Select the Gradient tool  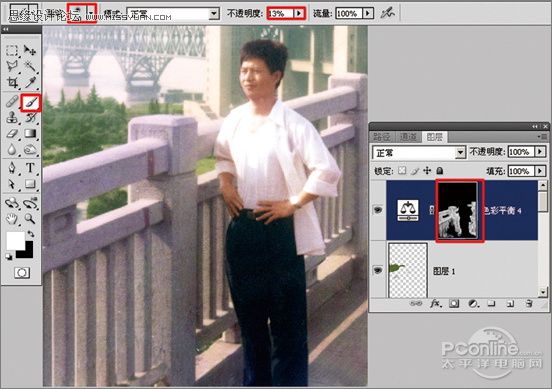coord(30,133)
